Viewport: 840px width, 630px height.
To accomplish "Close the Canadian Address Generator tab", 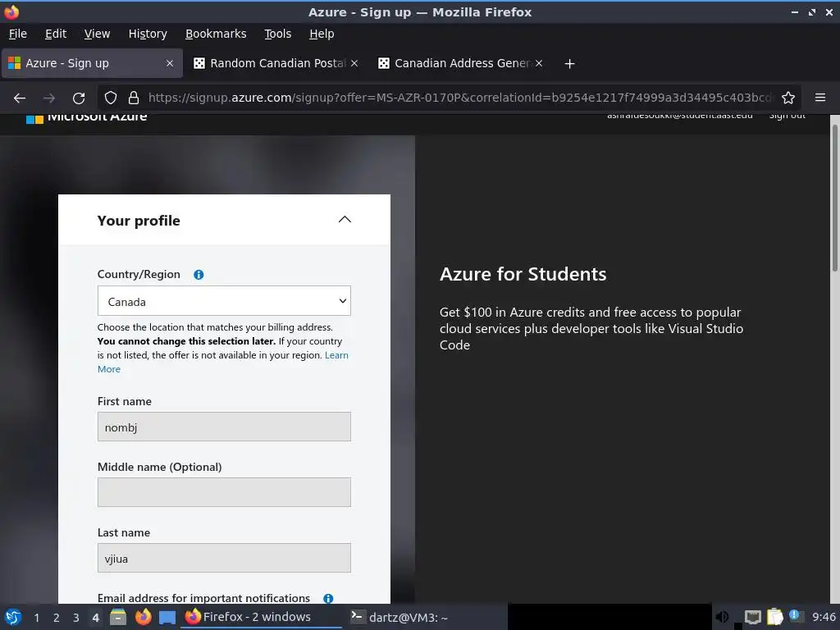I will pos(539,63).
